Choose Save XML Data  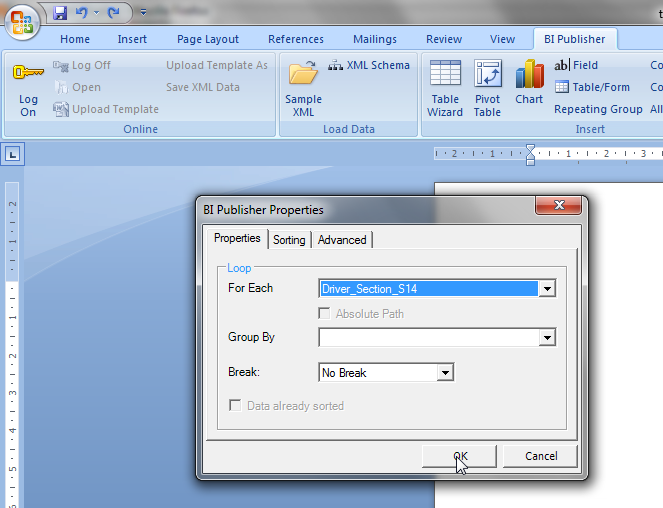point(203,87)
